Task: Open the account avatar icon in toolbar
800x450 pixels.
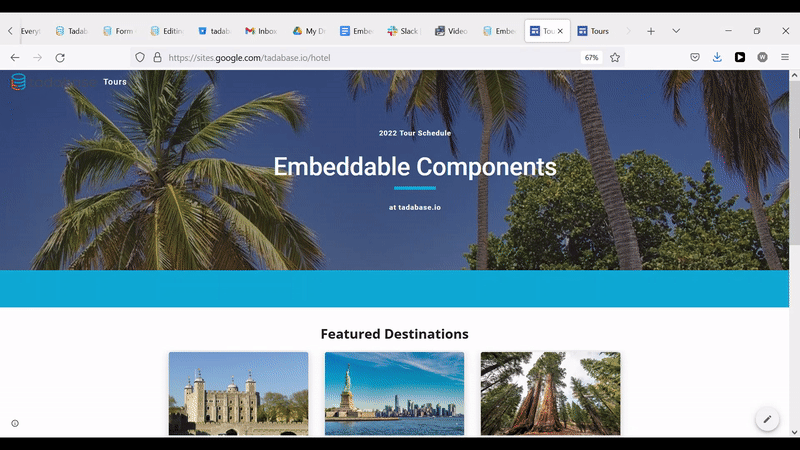Action: [x=762, y=57]
